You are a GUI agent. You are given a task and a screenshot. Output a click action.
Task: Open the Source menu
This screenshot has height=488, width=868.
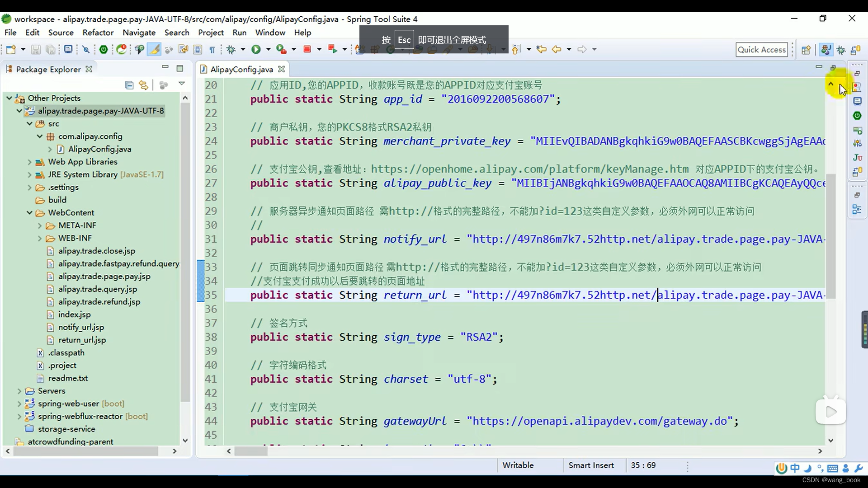tap(61, 33)
